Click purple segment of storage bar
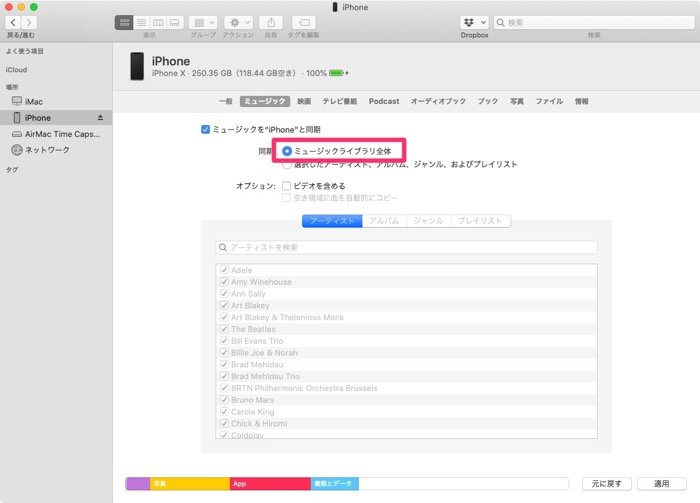Image resolution: width=700 pixels, height=503 pixels. click(138, 484)
